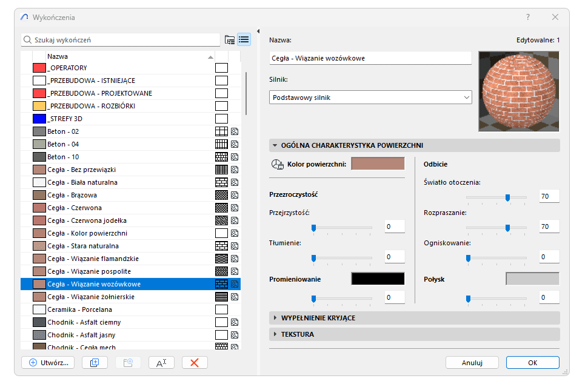Screen dimensions: 588x390
Task: Click the Kolor powierzchni color swatch
Action: pyautogui.click(x=379, y=163)
